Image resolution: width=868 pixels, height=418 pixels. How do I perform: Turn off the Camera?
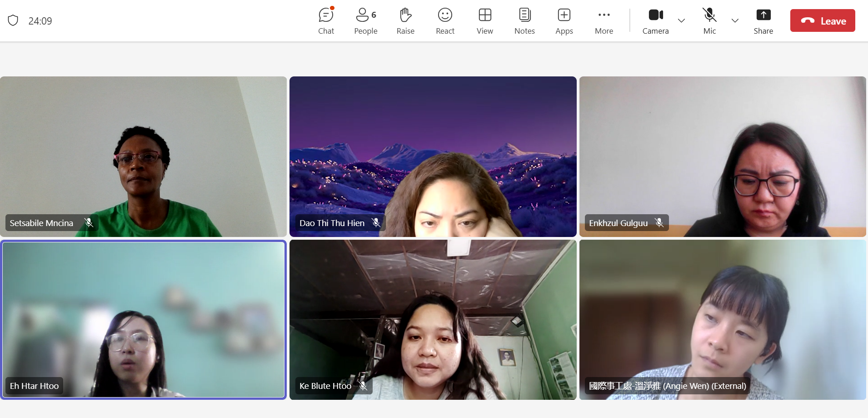[x=655, y=21]
